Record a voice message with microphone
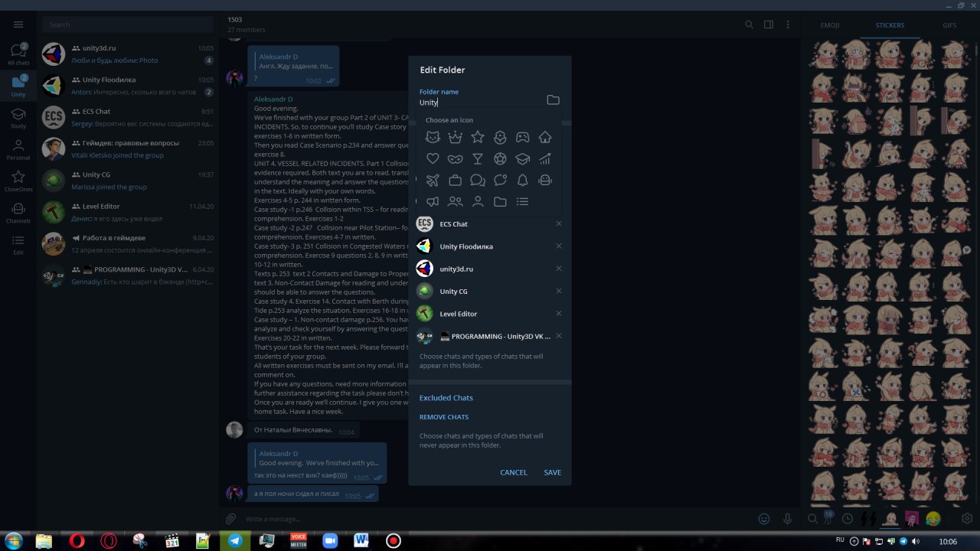Screen dimensions: 980x551 point(787,519)
